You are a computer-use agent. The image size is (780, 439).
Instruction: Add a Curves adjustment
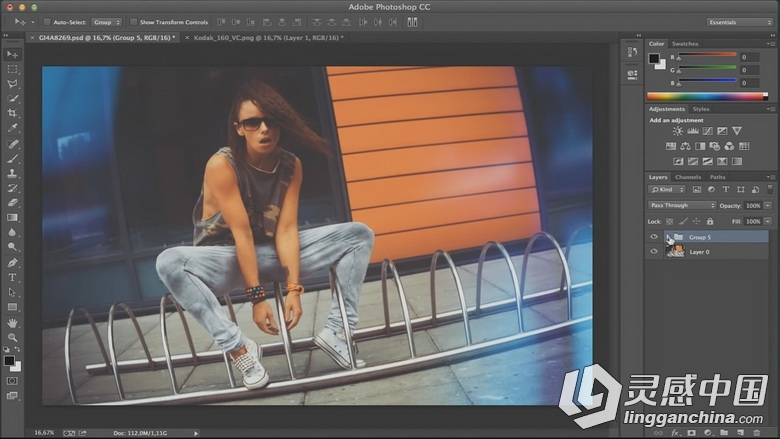707,131
